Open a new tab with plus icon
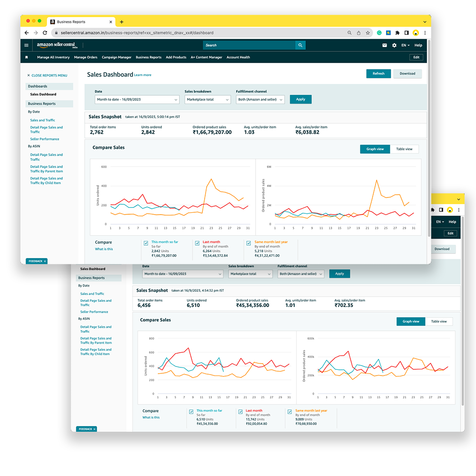The width and height of the screenshot is (476, 476). (x=121, y=22)
